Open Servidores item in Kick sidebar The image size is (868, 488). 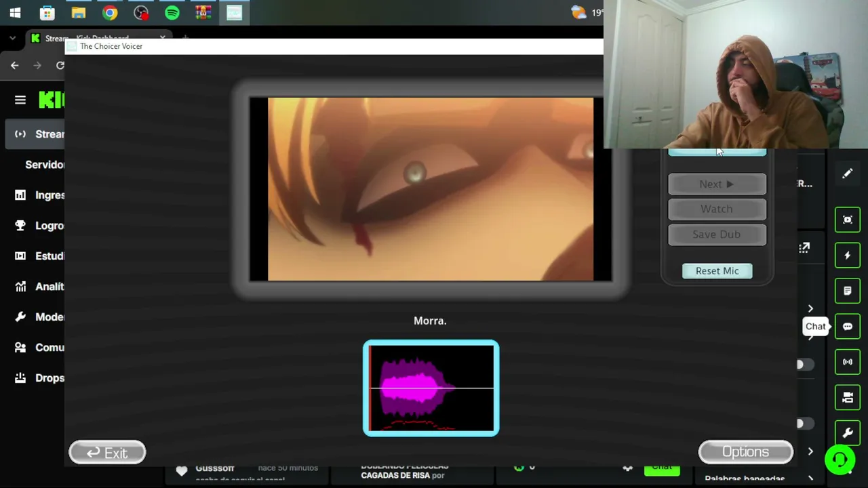pos(45,165)
